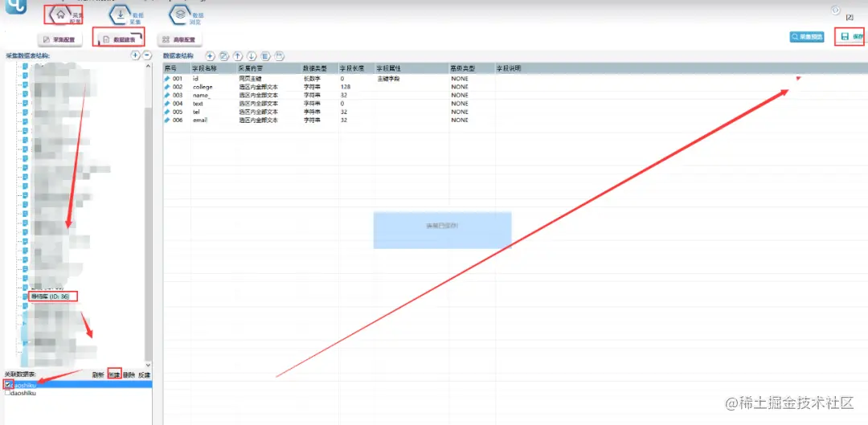This screenshot has height=425, width=868.
Task: Collapse all nodes with the tree minus icon
Action: pyautogui.click(x=147, y=55)
